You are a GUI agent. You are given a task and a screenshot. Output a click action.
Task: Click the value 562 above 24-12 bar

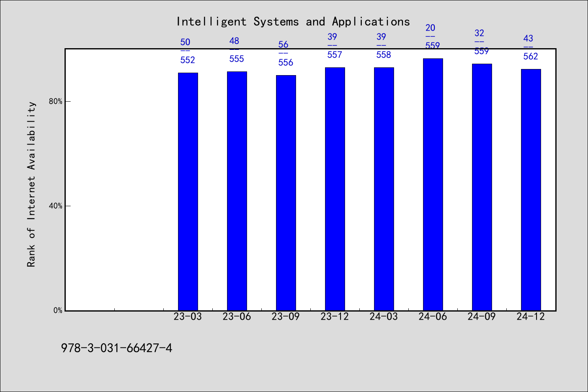(531, 56)
